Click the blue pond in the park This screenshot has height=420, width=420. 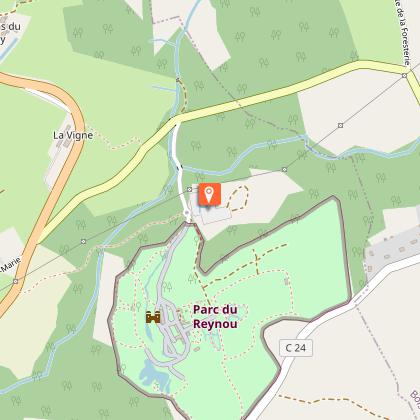pos(154,375)
